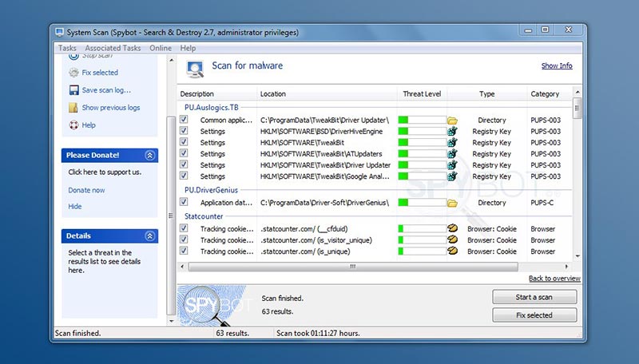Collapse the Details panel
Screen dimensions: 639x364
tap(149, 236)
